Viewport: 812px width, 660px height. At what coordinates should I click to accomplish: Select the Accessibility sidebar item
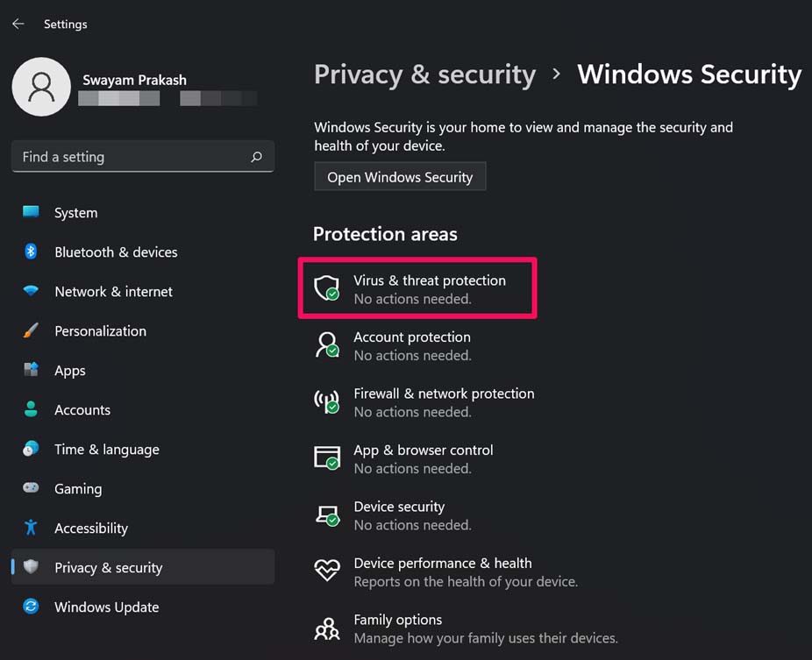tap(90, 529)
